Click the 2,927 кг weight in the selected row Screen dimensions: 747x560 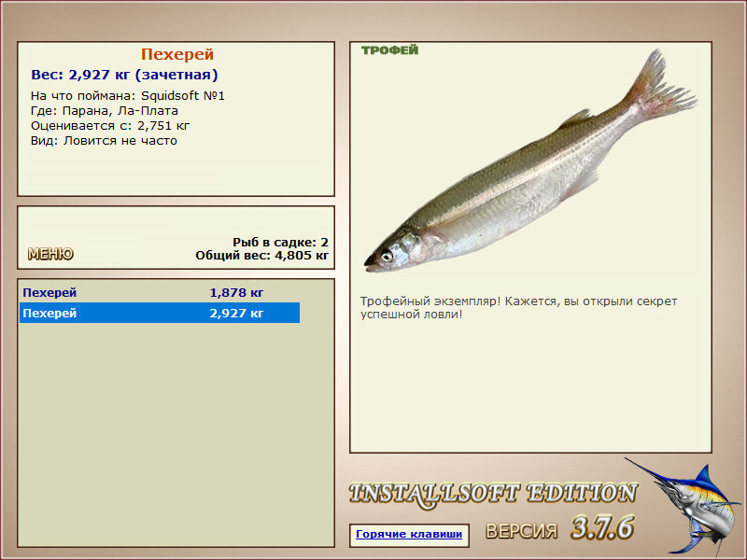236,314
